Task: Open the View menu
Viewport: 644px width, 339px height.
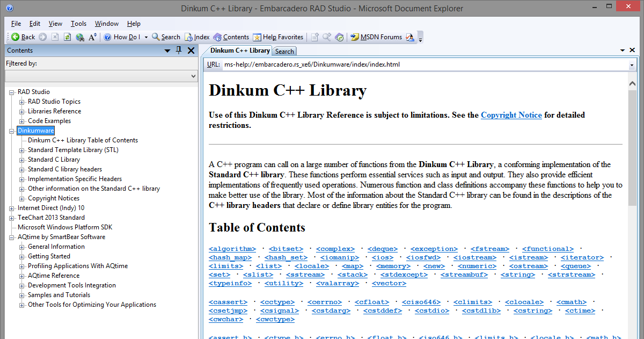Action: tap(55, 24)
